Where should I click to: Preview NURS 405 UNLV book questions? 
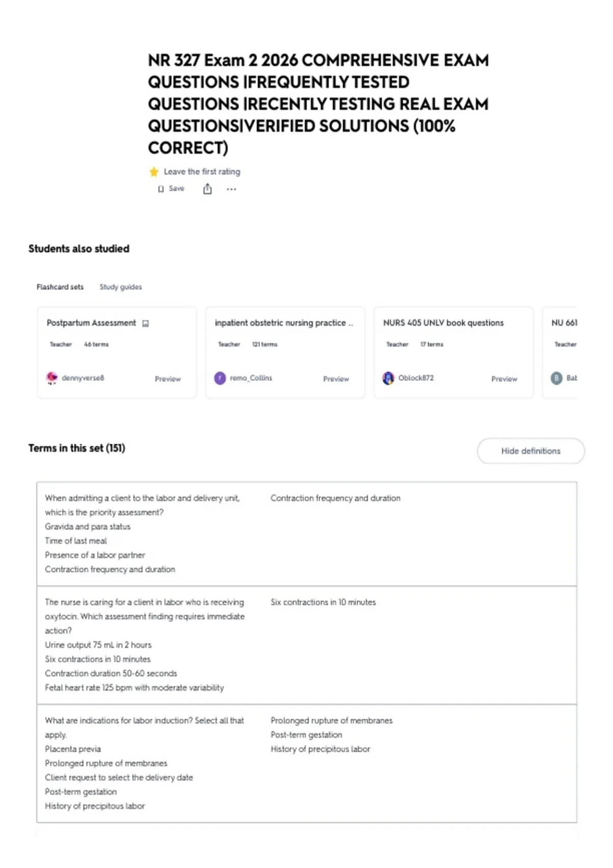[504, 379]
